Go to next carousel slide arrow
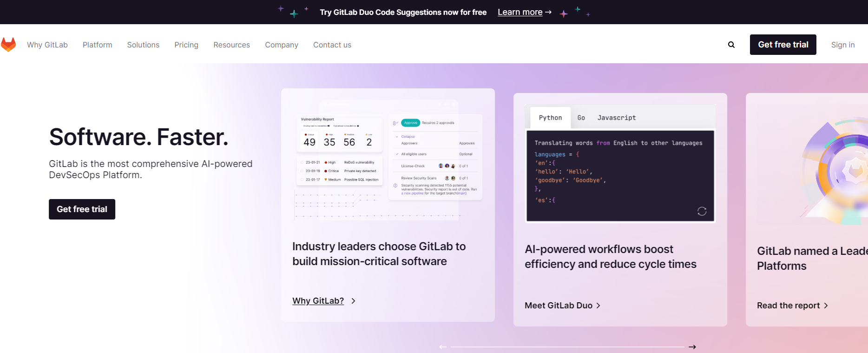 pos(692,347)
